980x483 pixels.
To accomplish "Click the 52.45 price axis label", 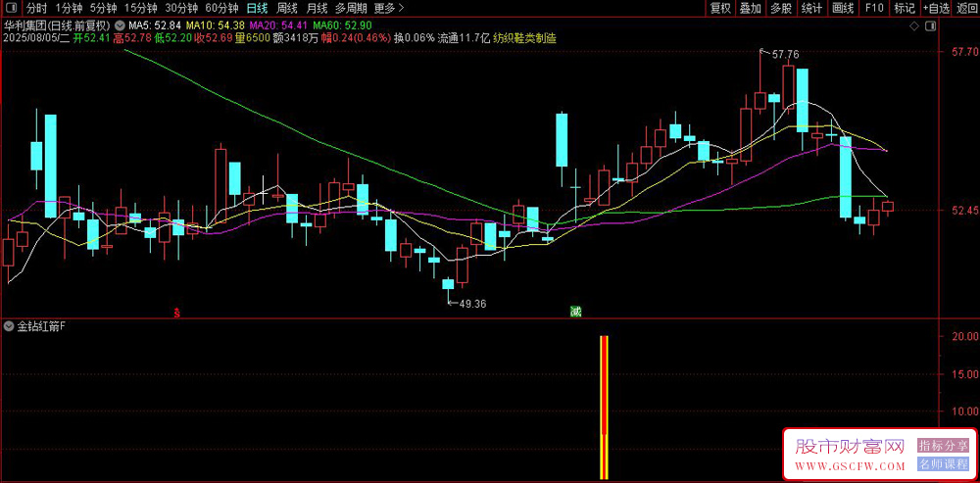I will [965, 212].
